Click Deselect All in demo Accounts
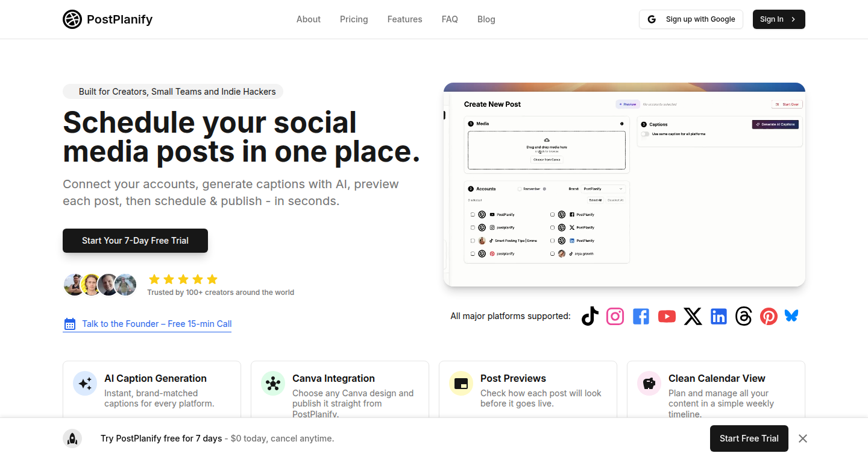This screenshot has width=868, height=459. point(615,200)
